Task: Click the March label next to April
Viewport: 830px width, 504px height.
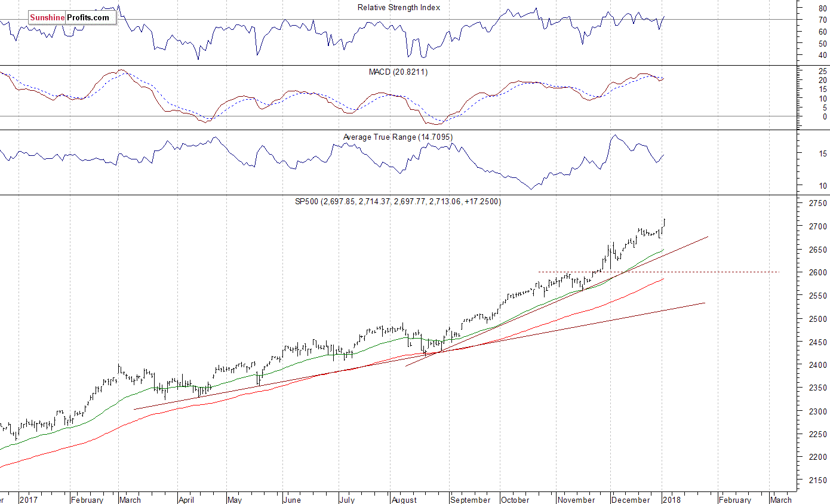Action: click(130, 500)
